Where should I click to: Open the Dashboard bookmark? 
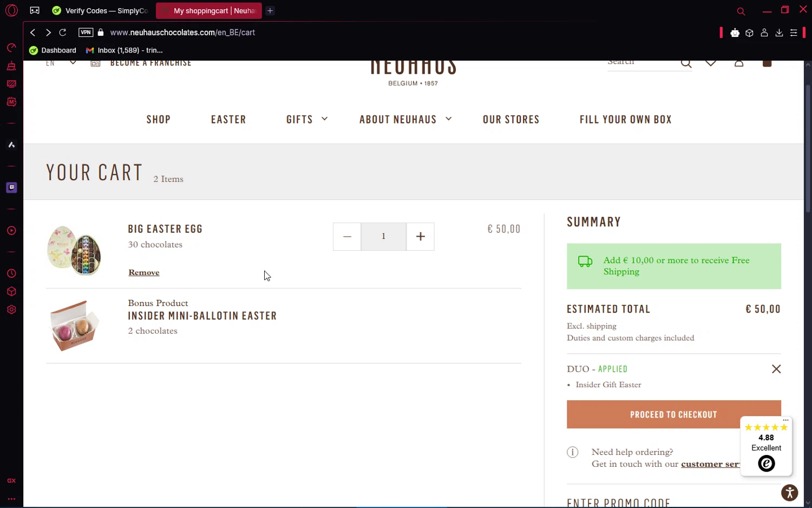coord(53,50)
